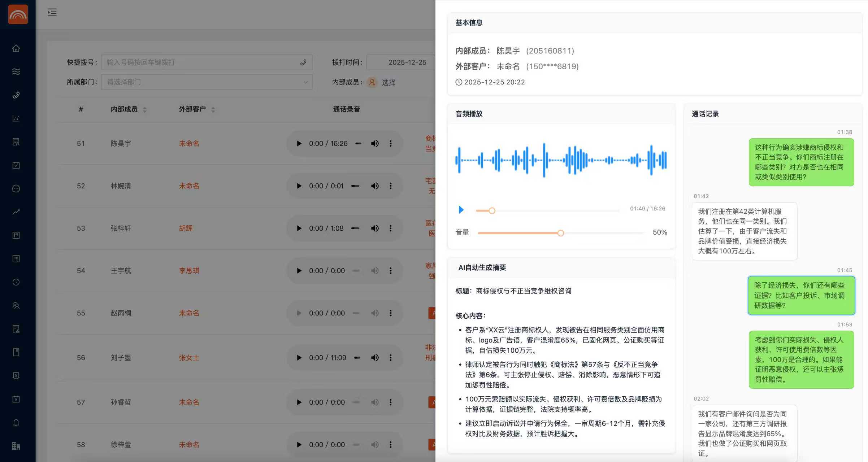Click the home icon in sidebar
Image resolution: width=868 pixels, height=462 pixels.
16,48
